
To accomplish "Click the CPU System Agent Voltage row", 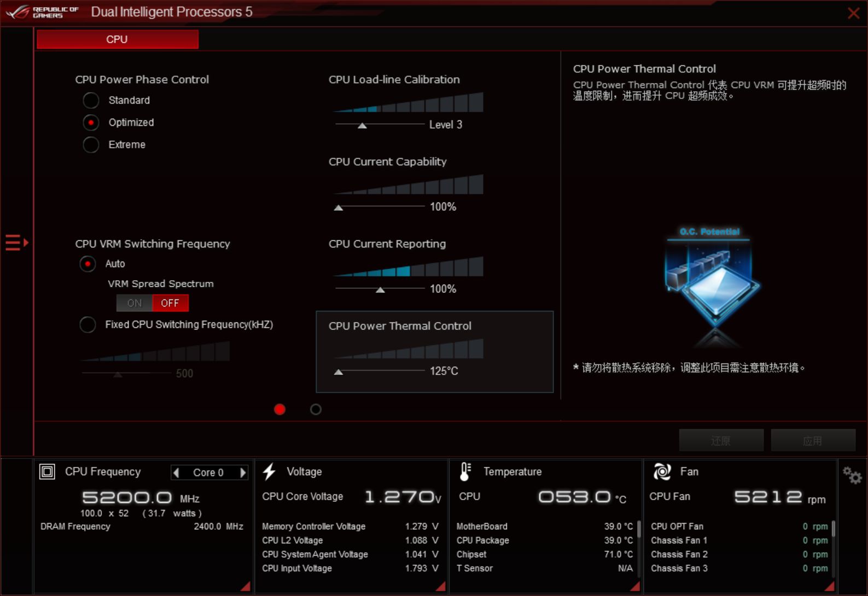I will [350, 554].
